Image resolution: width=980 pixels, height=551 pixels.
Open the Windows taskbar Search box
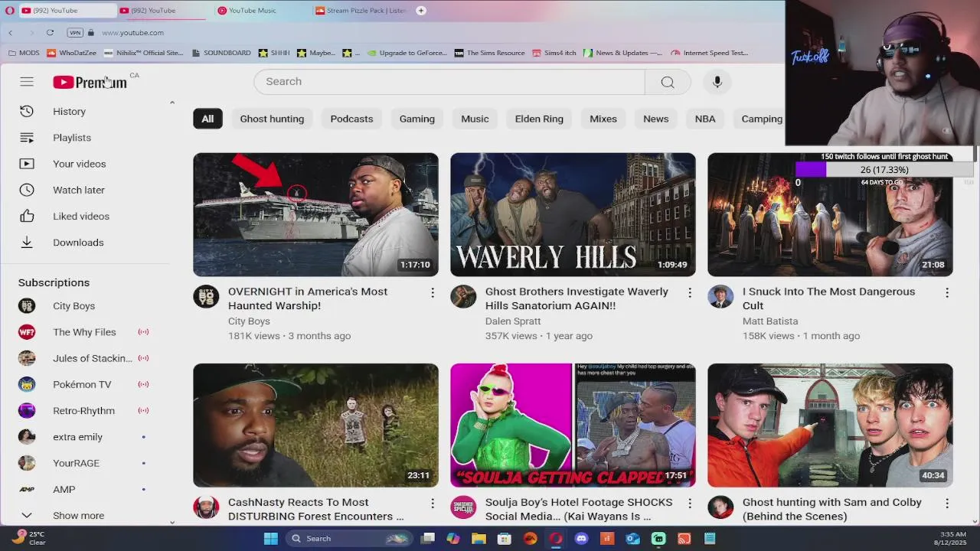[x=349, y=539]
